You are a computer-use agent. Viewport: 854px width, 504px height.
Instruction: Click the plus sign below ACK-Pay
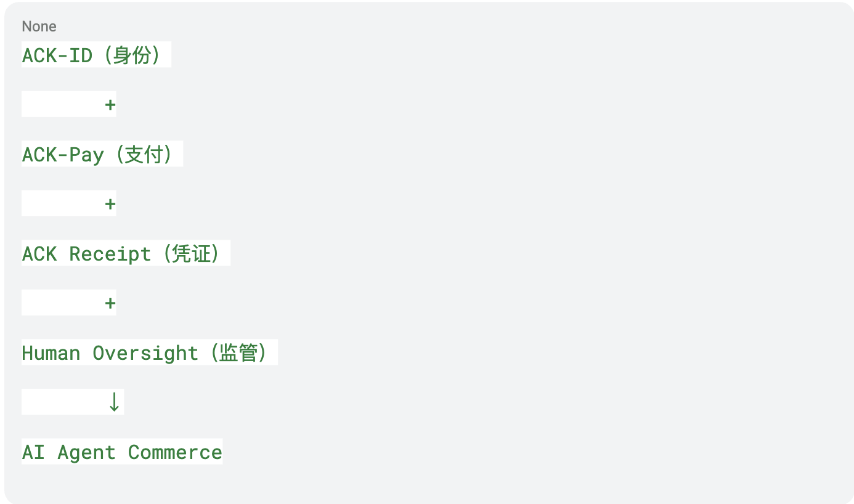110,204
